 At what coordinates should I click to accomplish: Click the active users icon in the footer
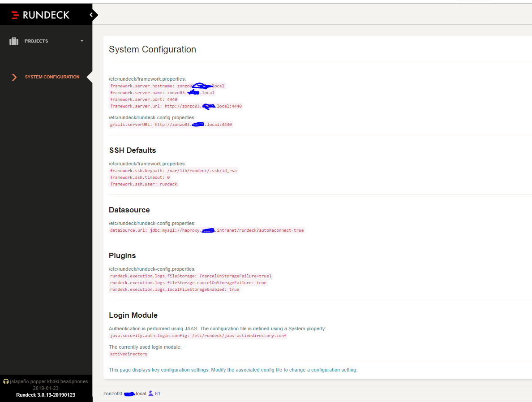(151, 393)
